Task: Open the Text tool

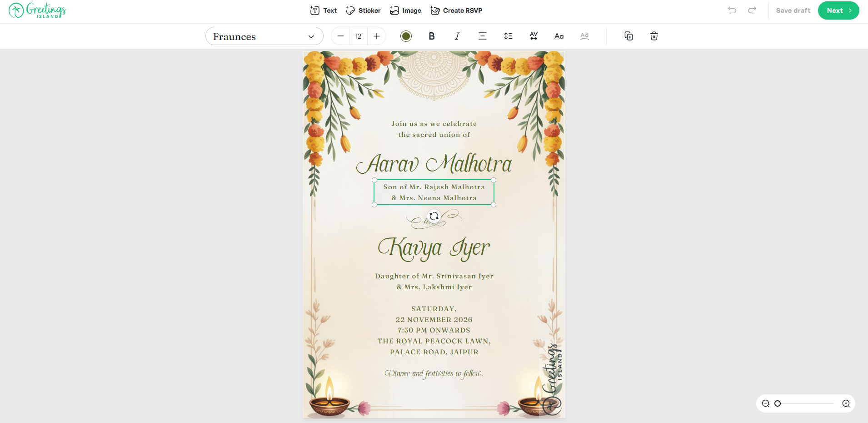Action: click(x=323, y=10)
